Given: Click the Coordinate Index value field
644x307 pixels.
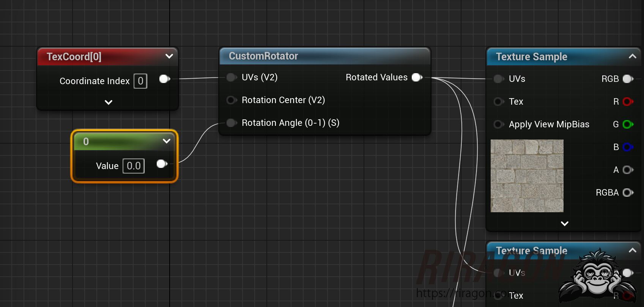Looking at the screenshot, I should pos(140,81).
